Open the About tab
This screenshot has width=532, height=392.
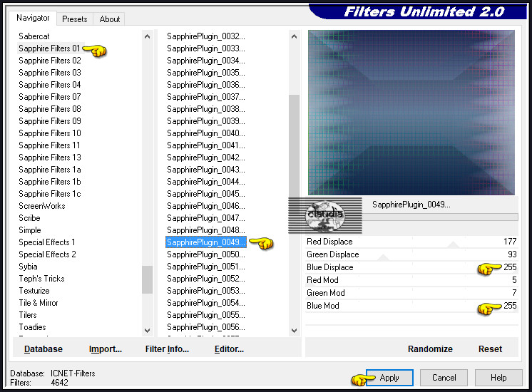coord(109,19)
